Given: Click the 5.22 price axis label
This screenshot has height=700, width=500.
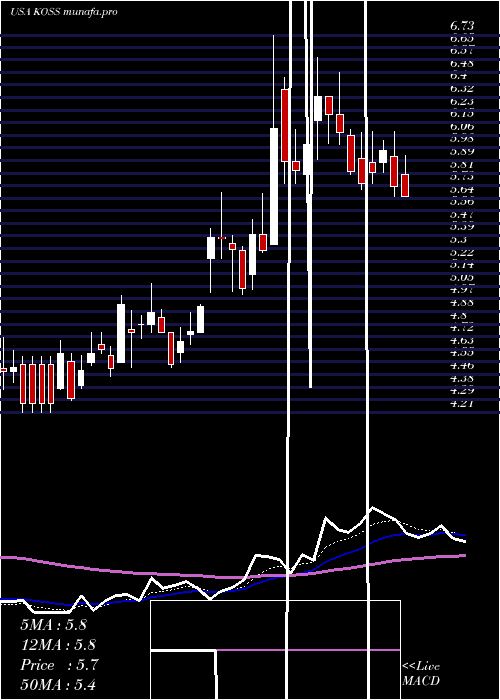Looking at the screenshot, I should tap(462, 253).
